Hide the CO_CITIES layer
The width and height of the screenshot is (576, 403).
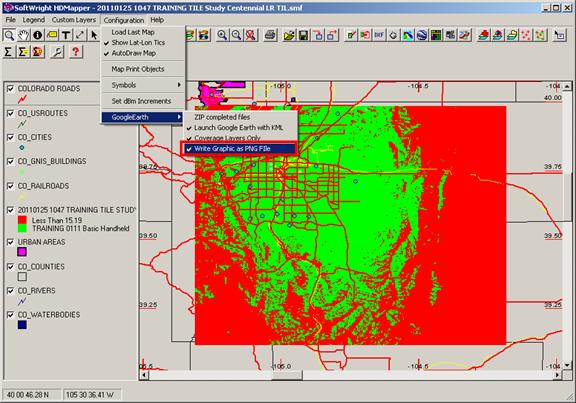pyautogui.click(x=11, y=137)
